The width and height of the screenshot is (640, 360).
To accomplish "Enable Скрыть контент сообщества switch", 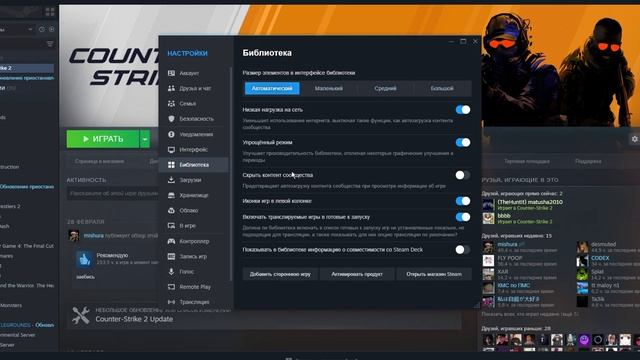I will pyautogui.click(x=462, y=175).
